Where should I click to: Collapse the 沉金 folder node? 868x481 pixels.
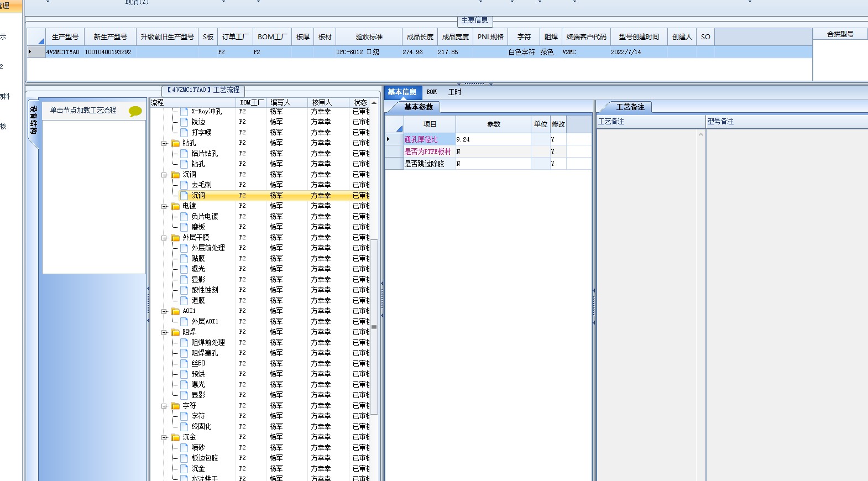[164, 437]
